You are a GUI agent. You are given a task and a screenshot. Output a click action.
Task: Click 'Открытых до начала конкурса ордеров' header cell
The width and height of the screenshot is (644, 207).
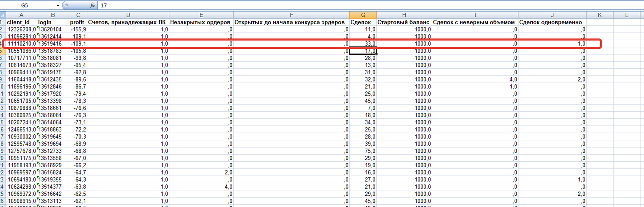point(291,22)
